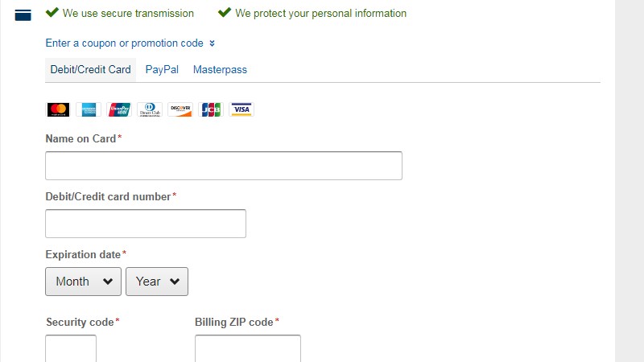
Task: Open the expiration Month dropdown
Action: (84, 282)
